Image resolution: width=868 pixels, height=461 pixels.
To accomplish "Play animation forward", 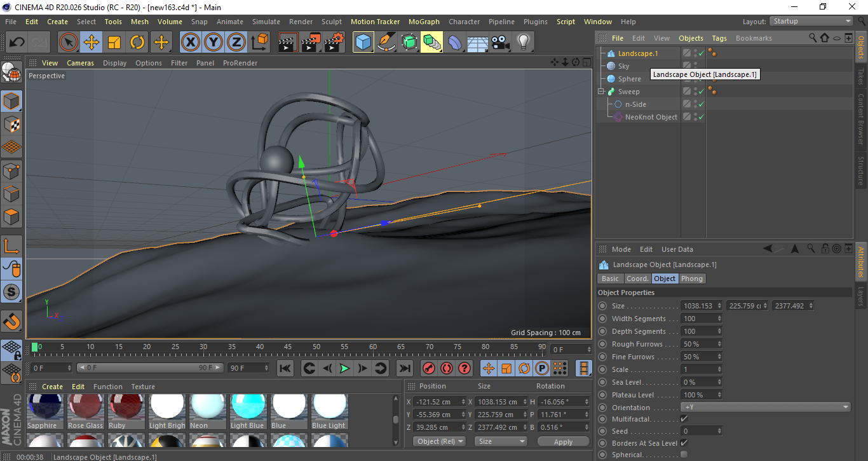I will click(x=344, y=368).
